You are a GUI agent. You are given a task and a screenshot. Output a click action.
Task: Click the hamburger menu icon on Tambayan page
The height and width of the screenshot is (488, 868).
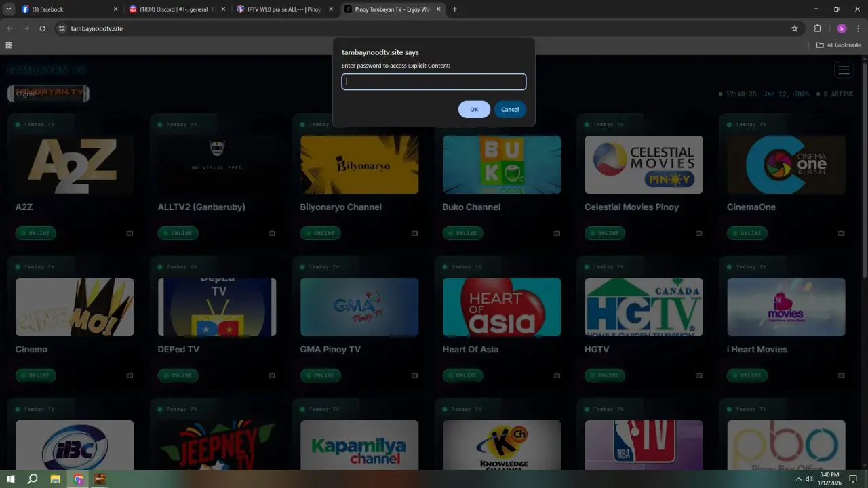click(844, 70)
